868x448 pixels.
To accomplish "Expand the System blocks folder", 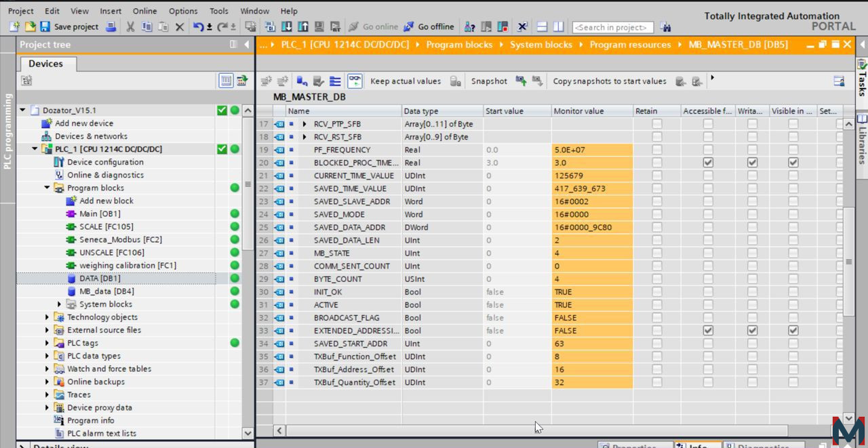I will tap(59, 304).
